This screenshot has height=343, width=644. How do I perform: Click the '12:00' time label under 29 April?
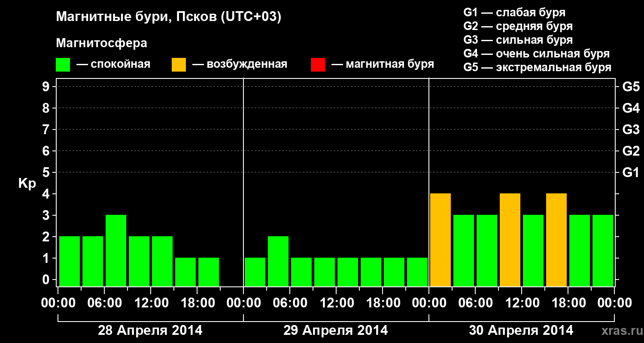336,303
